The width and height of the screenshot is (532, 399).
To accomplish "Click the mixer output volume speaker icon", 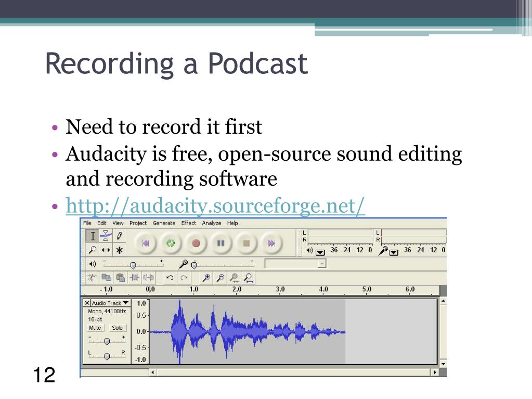I will [92, 264].
